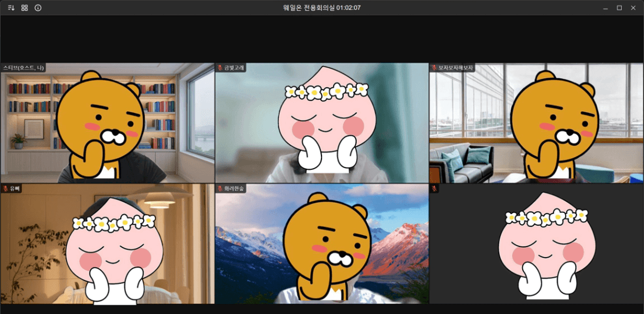
Task: Click muted mic icon beside 금빛고래
Action: [220, 68]
